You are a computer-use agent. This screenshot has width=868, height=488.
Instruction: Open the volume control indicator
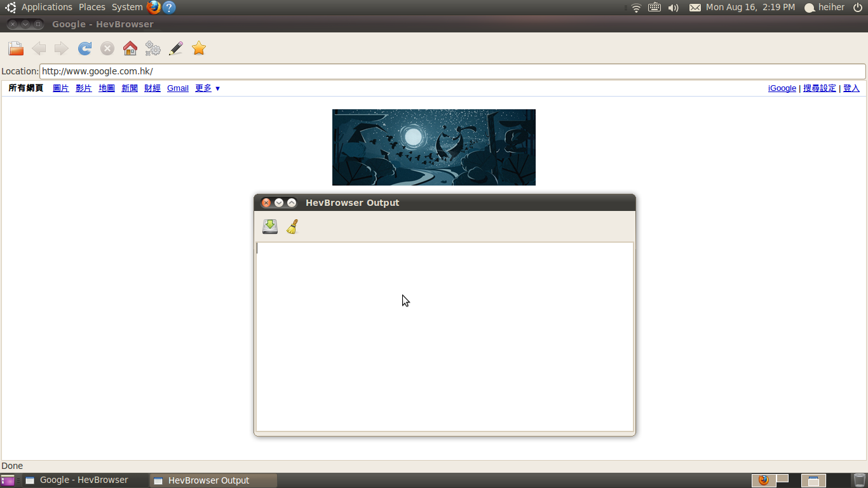(674, 8)
